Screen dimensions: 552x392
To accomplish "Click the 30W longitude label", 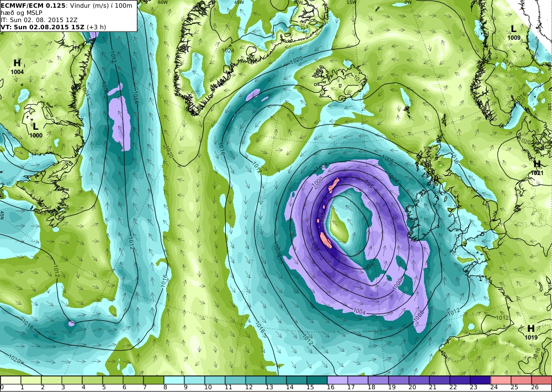I will click(298, 2).
